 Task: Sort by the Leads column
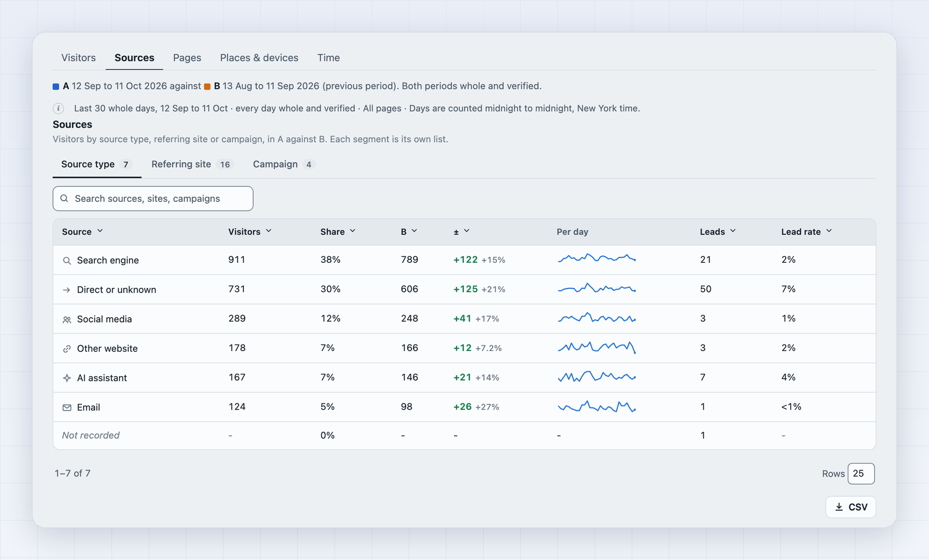click(718, 232)
